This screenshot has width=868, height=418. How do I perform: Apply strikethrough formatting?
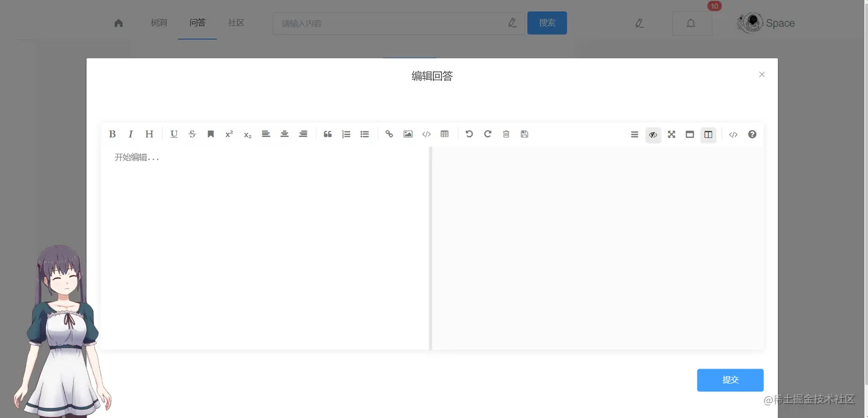coord(192,134)
